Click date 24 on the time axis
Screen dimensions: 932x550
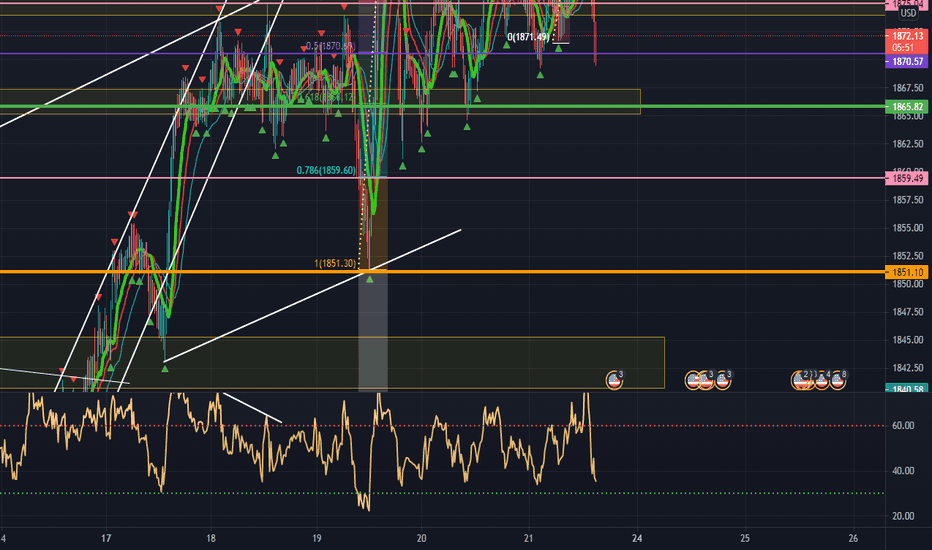(x=637, y=539)
